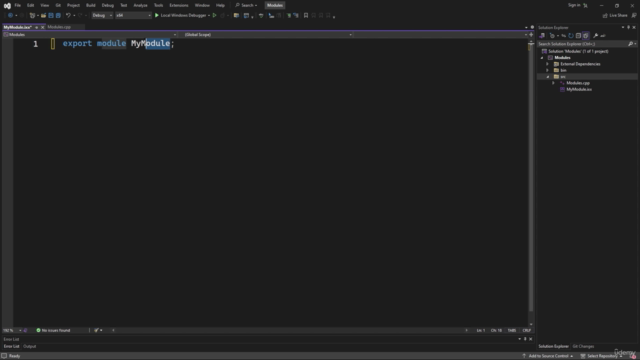The image size is (640, 360).
Task: Click the Save icon in toolbar
Action: [51, 16]
